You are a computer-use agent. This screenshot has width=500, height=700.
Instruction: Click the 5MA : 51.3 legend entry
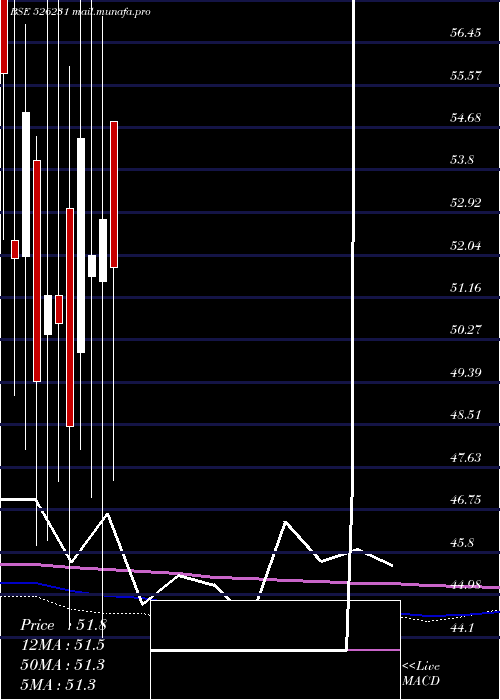pos(58,684)
